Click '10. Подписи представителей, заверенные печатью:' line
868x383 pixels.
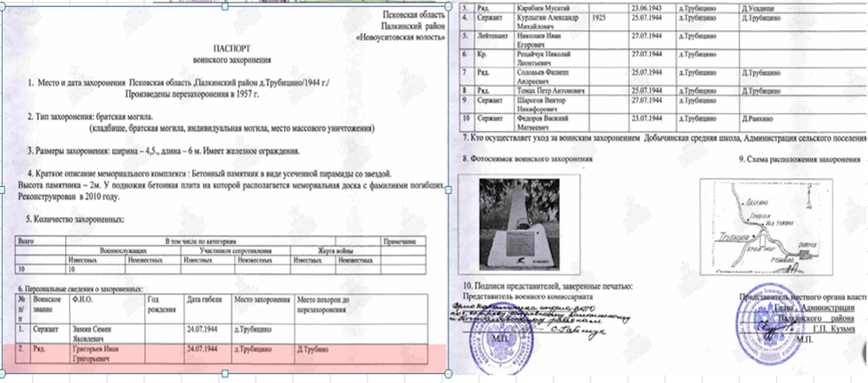pyautogui.click(x=548, y=286)
